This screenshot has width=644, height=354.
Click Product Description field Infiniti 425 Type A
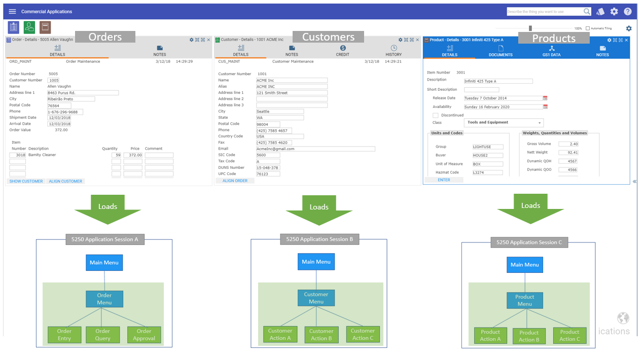tap(498, 81)
